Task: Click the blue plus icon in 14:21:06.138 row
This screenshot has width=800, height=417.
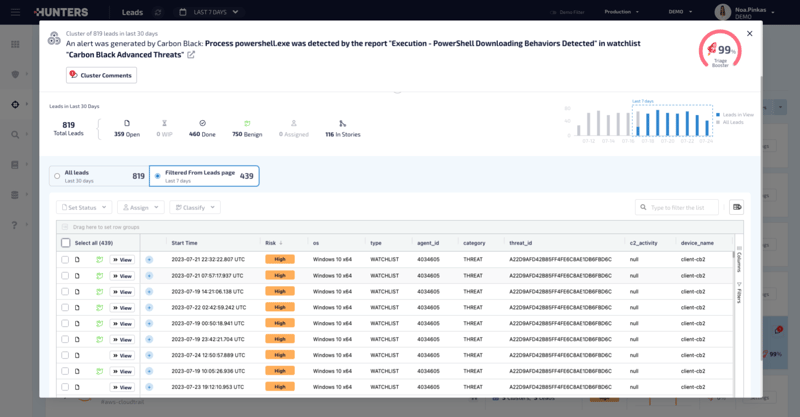Action: 149,291
